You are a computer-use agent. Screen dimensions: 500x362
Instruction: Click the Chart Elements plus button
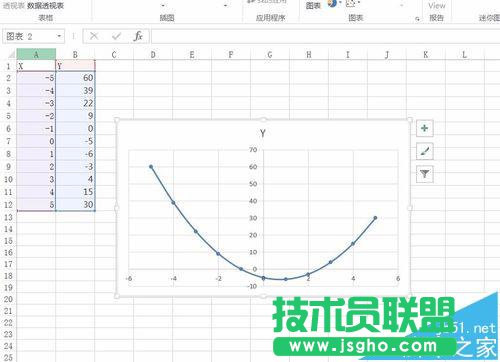[x=425, y=128]
